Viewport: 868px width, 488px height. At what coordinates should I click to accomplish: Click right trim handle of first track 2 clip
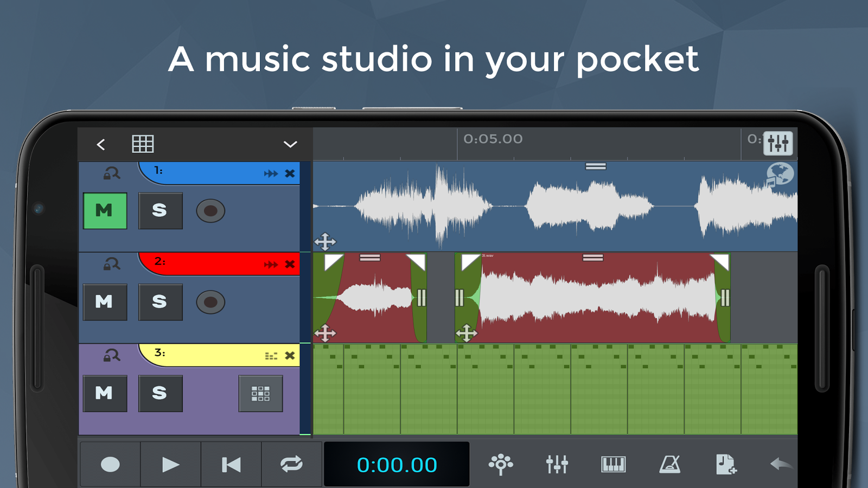pos(422,298)
